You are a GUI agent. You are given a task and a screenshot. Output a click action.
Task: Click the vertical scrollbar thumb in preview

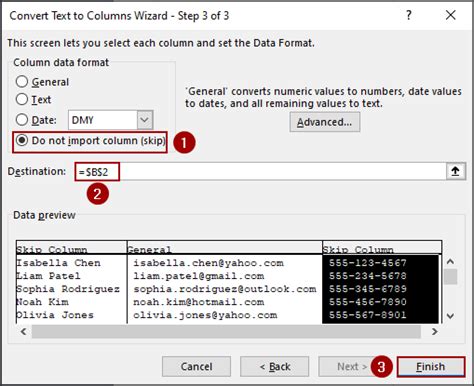(451, 277)
